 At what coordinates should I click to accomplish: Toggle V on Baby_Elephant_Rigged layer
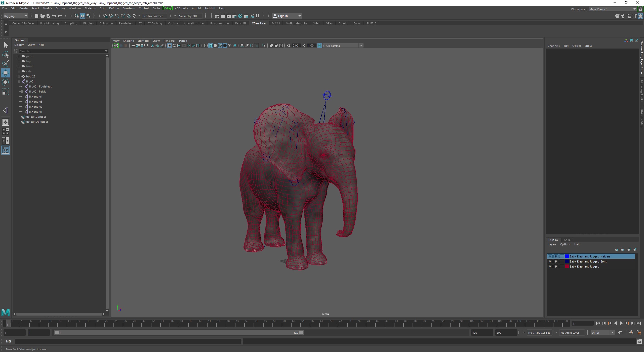click(x=550, y=267)
